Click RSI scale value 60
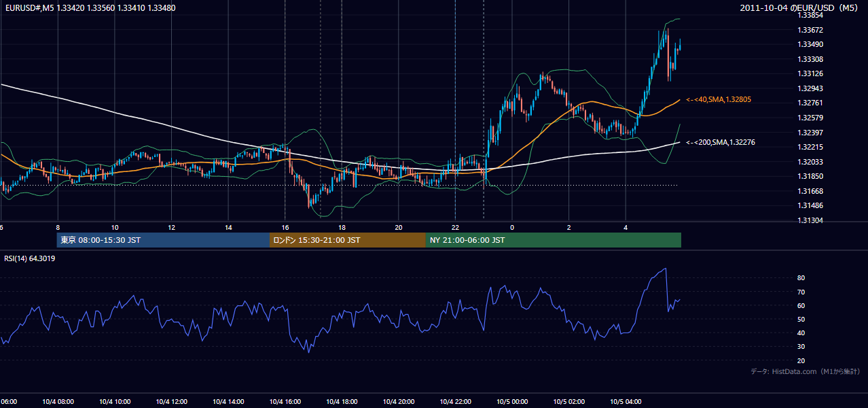Viewport: 868px width, 408px height. pos(801,306)
